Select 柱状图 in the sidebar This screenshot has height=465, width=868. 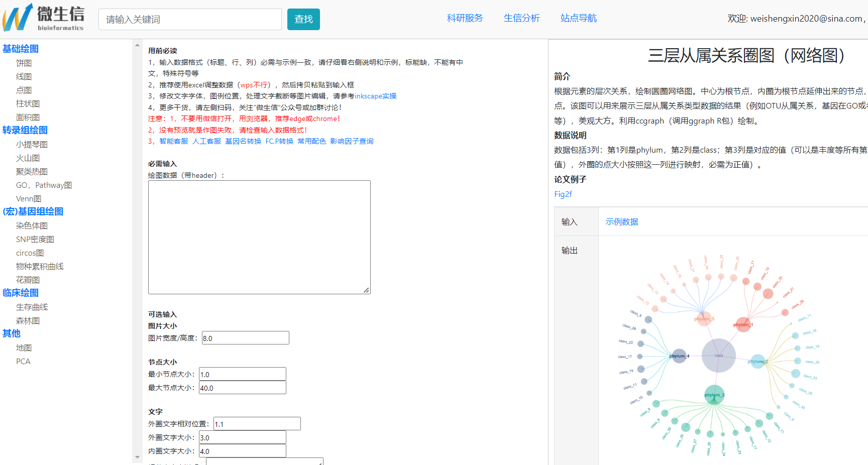28,103
